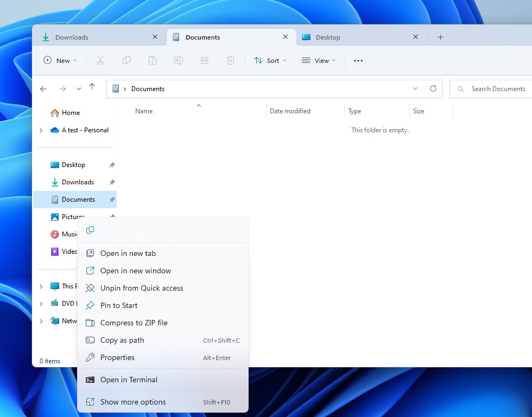
Task: Expand address bar history dropdown
Action: click(415, 88)
